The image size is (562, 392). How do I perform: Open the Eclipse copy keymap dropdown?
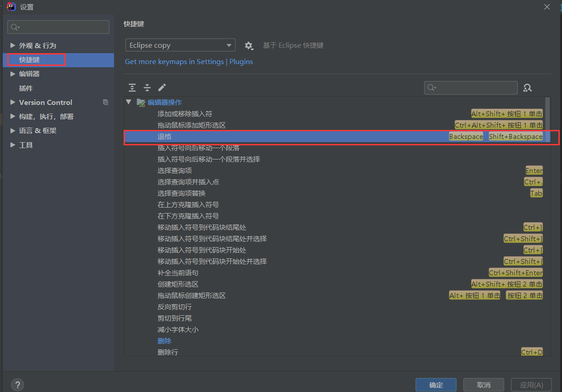click(180, 45)
